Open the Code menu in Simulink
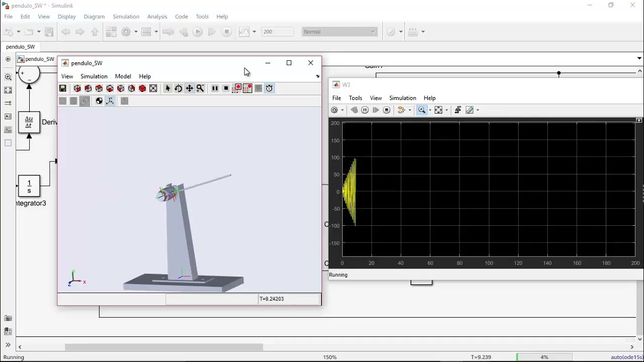This screenshot has height=362, width=644. (x=181, y=17)
